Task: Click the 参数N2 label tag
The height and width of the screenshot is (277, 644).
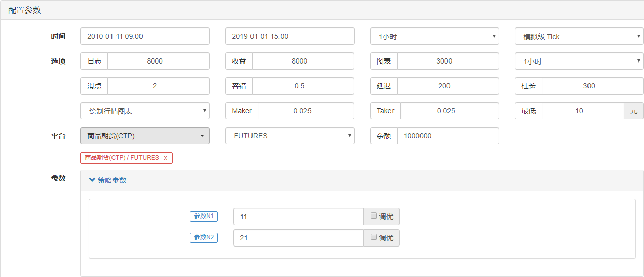Action: click(x=204, y=237)
